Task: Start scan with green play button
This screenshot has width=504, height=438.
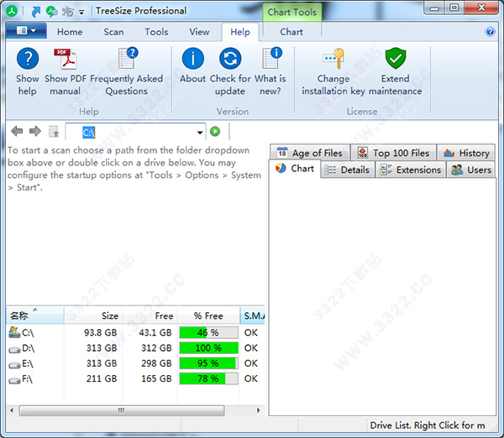Action: 215,132
